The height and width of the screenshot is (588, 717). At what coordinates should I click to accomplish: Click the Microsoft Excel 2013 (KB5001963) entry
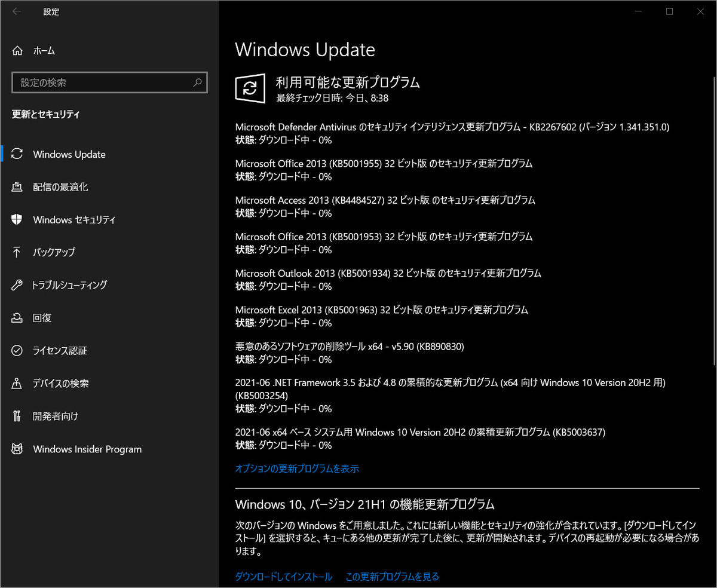coord(381,316)
